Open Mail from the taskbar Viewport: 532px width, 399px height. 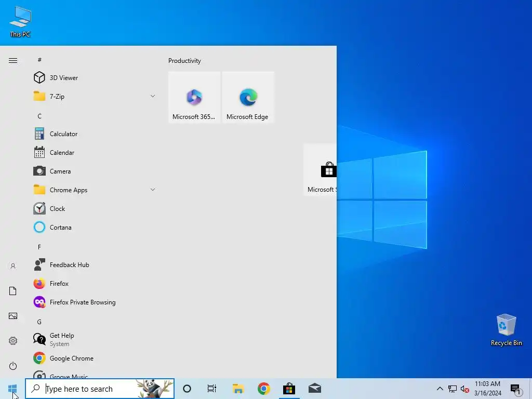point(314,389)
